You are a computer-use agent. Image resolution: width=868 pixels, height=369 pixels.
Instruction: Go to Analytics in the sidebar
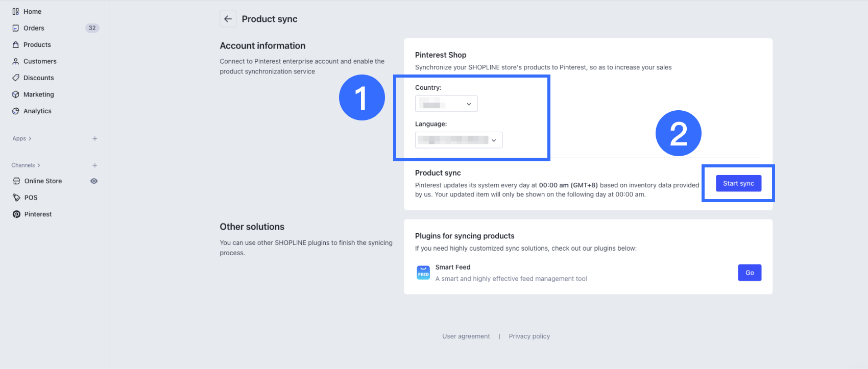(x=37, y=111)
